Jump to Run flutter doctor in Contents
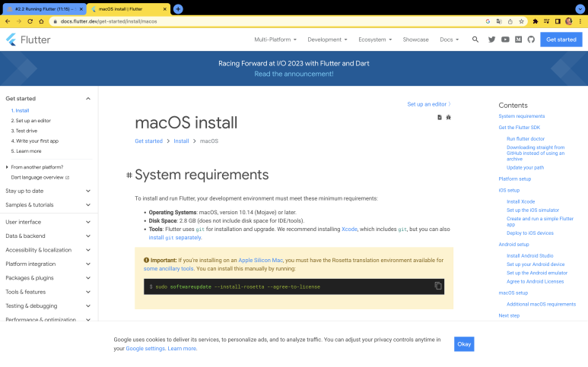 [526, 138]
